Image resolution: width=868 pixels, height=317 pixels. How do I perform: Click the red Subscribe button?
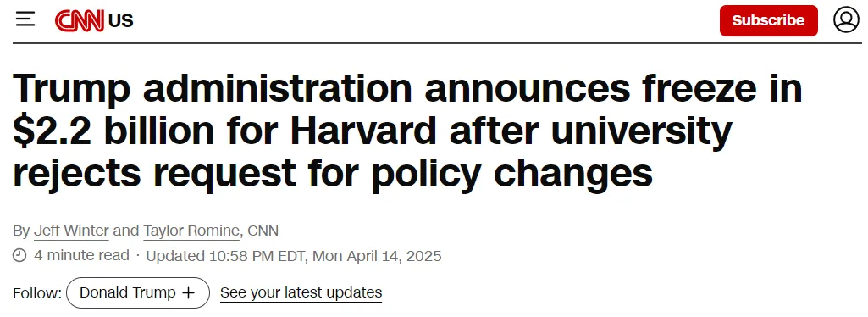point(768,20)
